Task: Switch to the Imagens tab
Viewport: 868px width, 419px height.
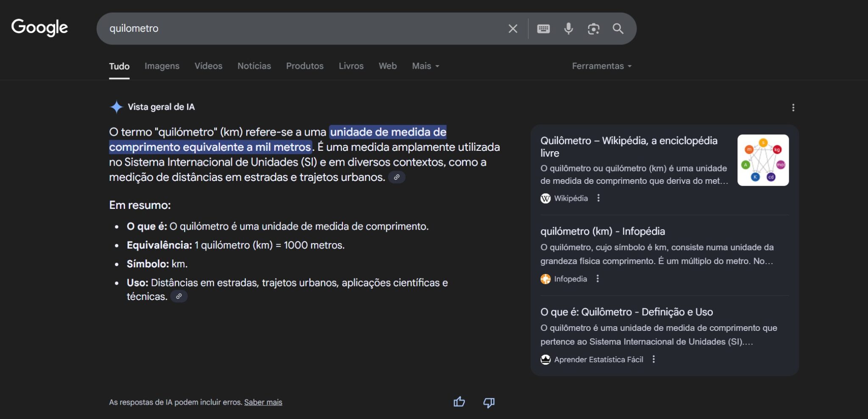Action: [162, 66]
